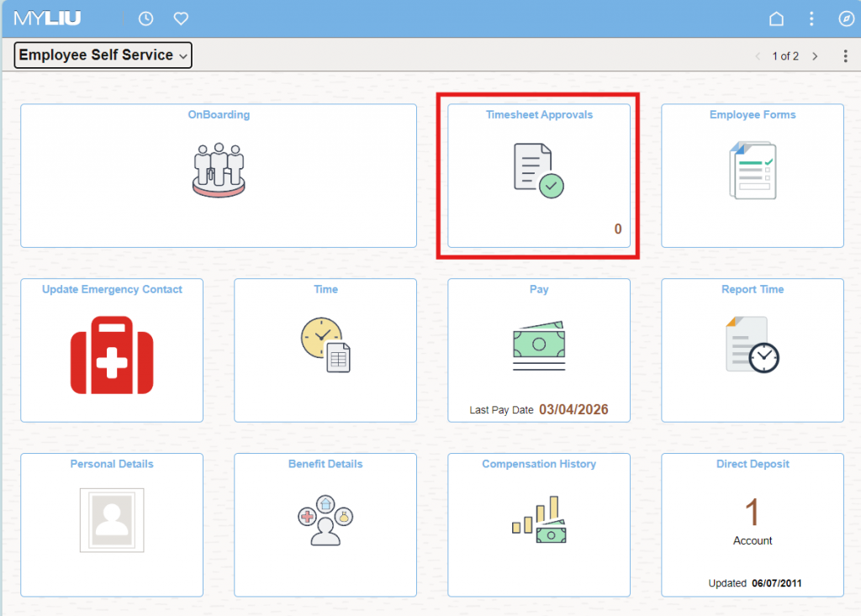Open favorites heart icon in header
The image size is (861, 616).
point(181,18)
